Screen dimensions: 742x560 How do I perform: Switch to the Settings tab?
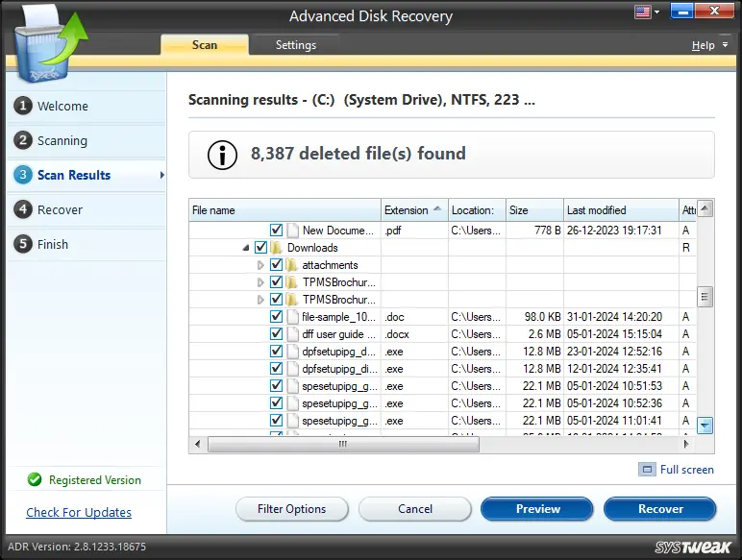click(x=295, y=45)
